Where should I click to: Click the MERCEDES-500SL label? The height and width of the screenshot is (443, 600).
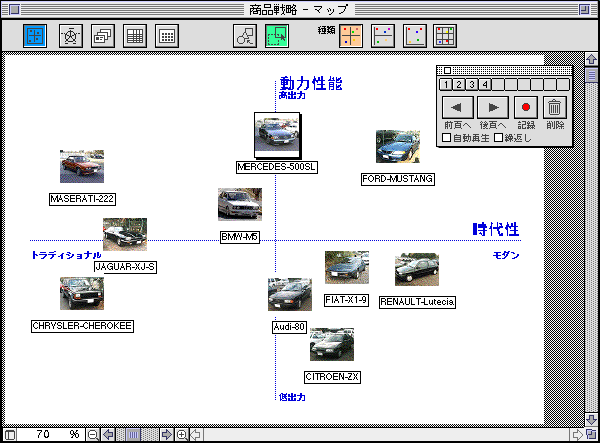pos(277,167)
